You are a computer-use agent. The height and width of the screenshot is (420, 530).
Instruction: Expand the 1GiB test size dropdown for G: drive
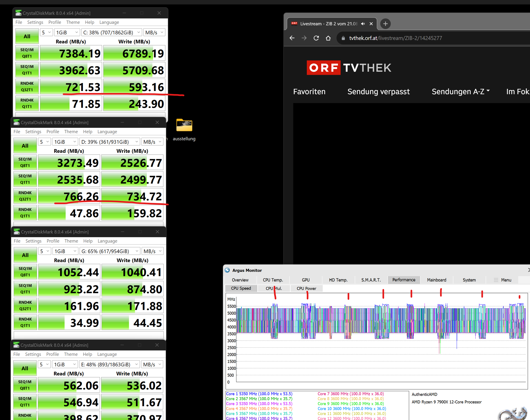click(65, 251)
